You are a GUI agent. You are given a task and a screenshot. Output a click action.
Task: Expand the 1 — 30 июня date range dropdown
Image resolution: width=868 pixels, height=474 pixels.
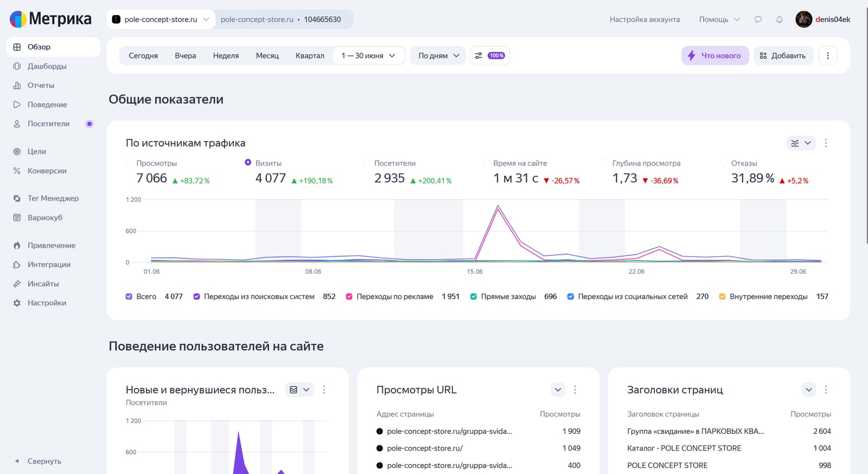click(x=368, y=55)
